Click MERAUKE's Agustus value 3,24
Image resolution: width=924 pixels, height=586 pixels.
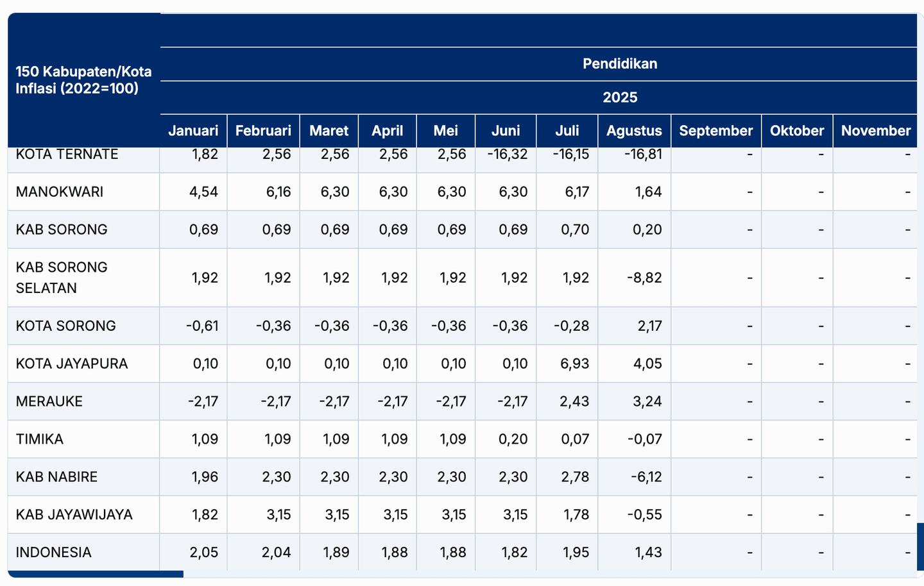647,401
